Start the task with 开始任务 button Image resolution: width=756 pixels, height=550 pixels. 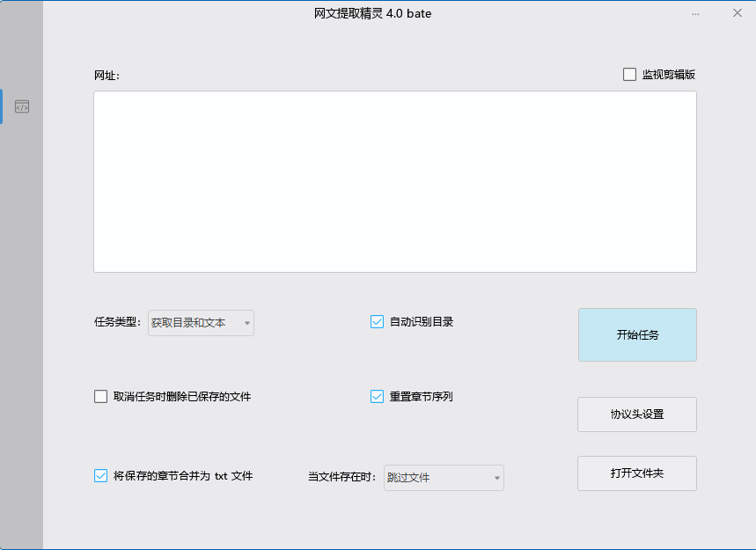[x=636, y=334]
